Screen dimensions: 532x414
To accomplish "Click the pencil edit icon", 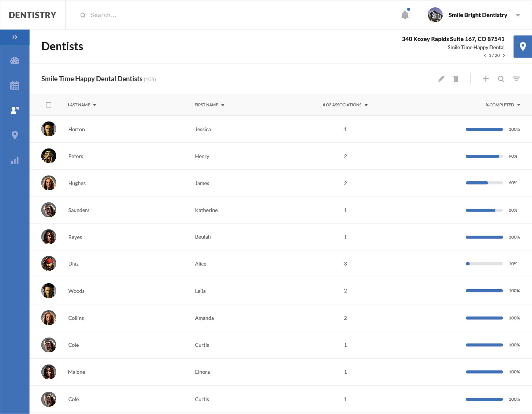I will pos(441,79).
